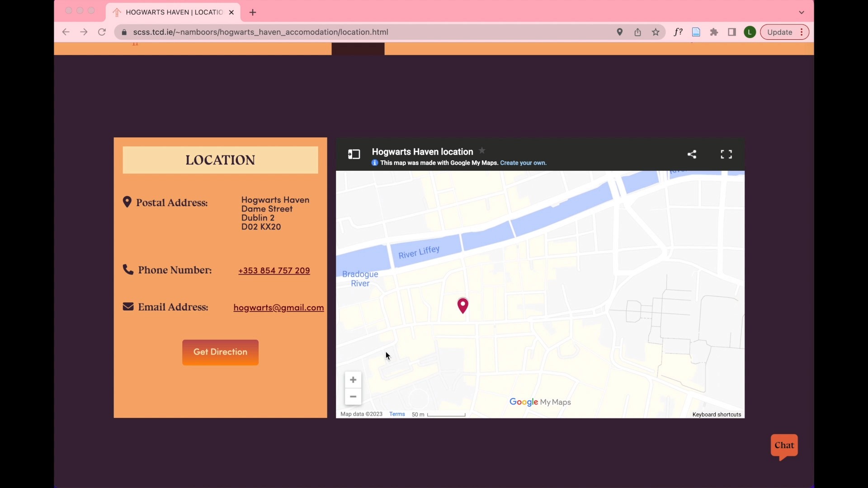The width and height of the screenshot is (868, 488).
Task: Open a new browser tab
Action: 253,12
